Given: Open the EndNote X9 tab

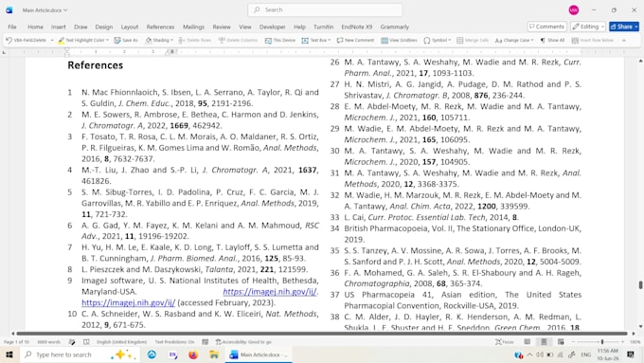Looking at the screenshot, I should pyautogui.click(x=356, y=27).
